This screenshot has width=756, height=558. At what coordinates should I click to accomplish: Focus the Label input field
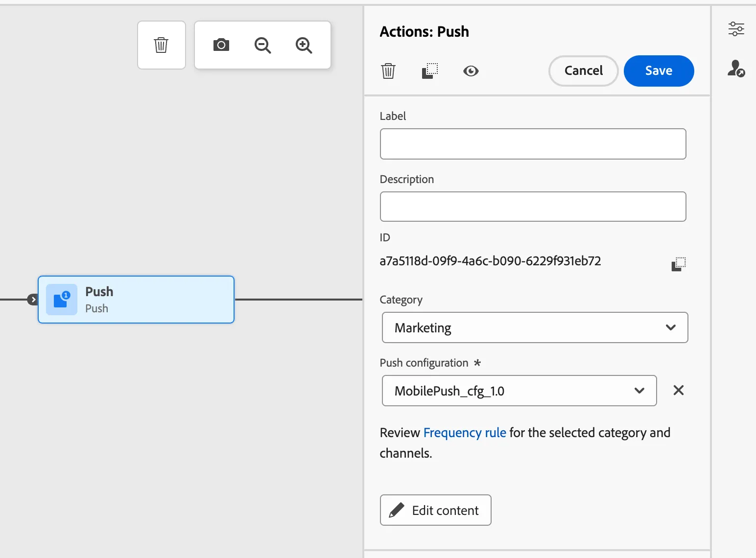click(x=533, y=144)
